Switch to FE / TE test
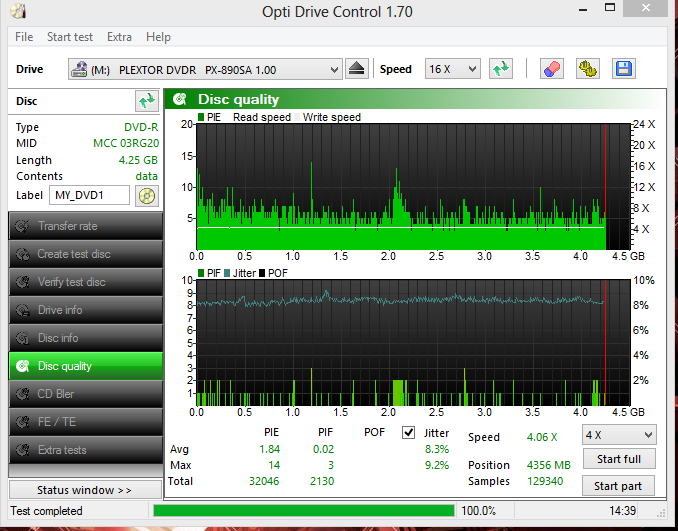 86,422
